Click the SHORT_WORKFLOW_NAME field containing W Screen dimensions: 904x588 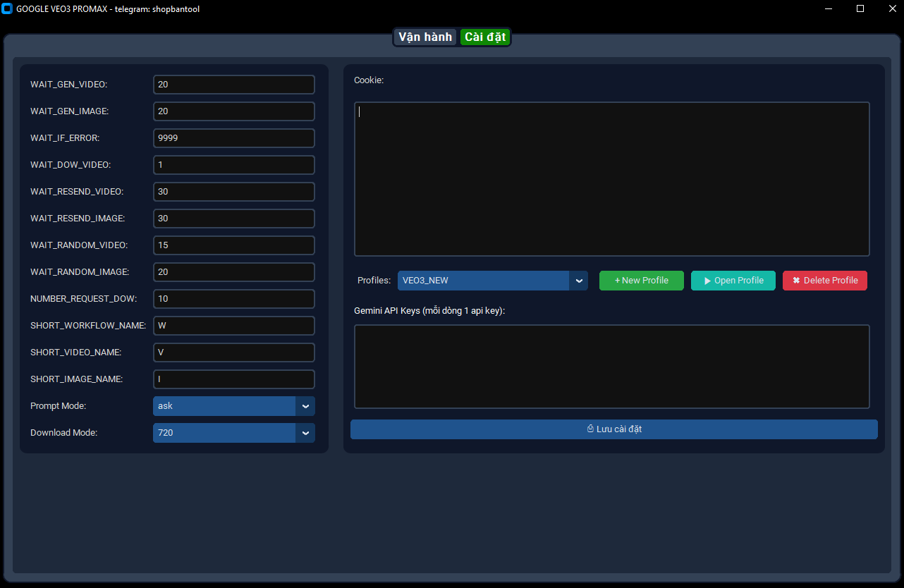click(233, 325)
